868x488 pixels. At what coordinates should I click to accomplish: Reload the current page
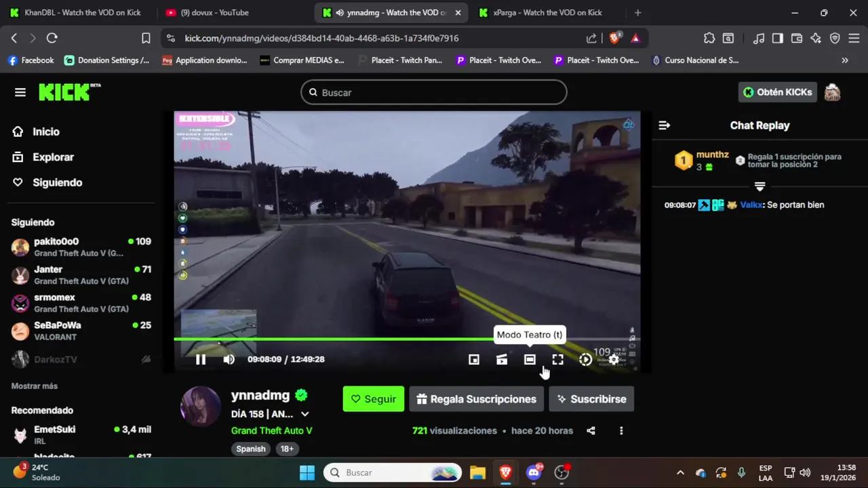click(x=52, y=39)
